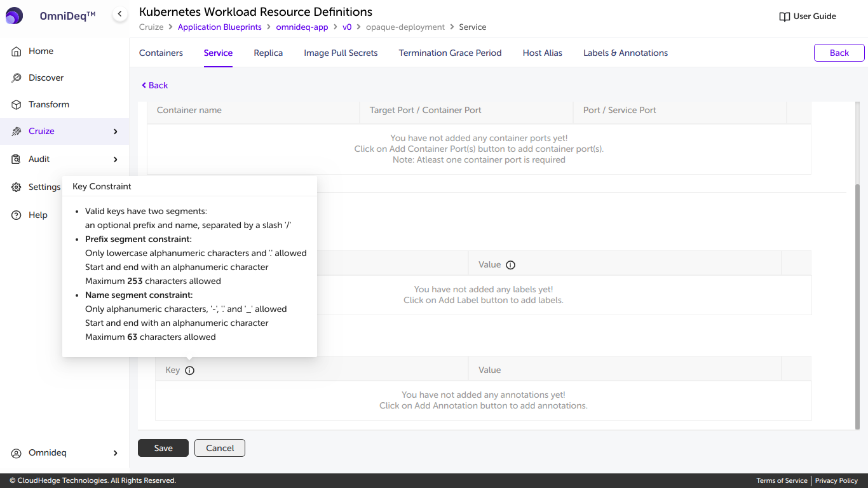Follow the Application Blueprints breadcrumb link
This screenshot has height=488, width=868.
tap(219, 27)
